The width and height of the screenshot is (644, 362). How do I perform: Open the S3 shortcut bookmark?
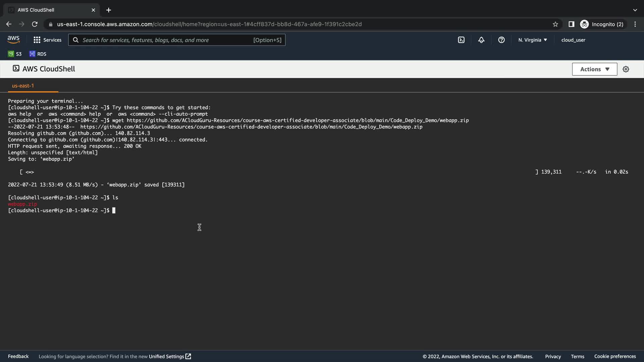(x=15, y=54)
